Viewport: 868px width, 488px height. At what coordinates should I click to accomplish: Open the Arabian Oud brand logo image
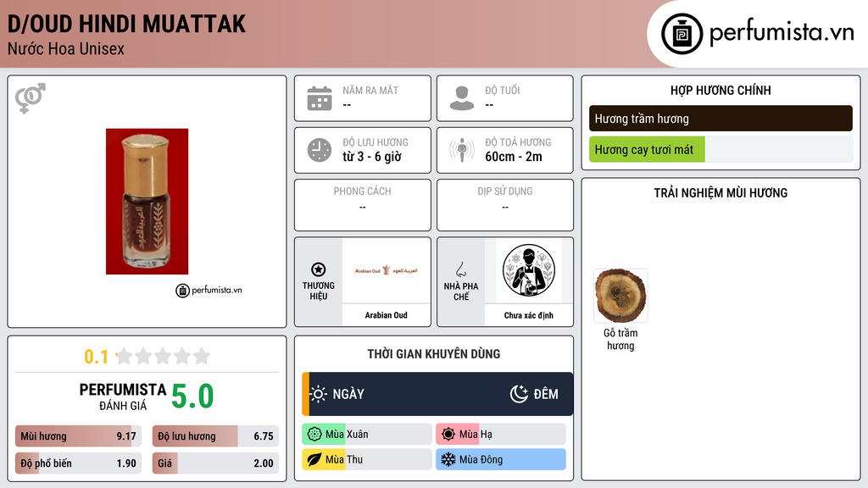(387, 270)
